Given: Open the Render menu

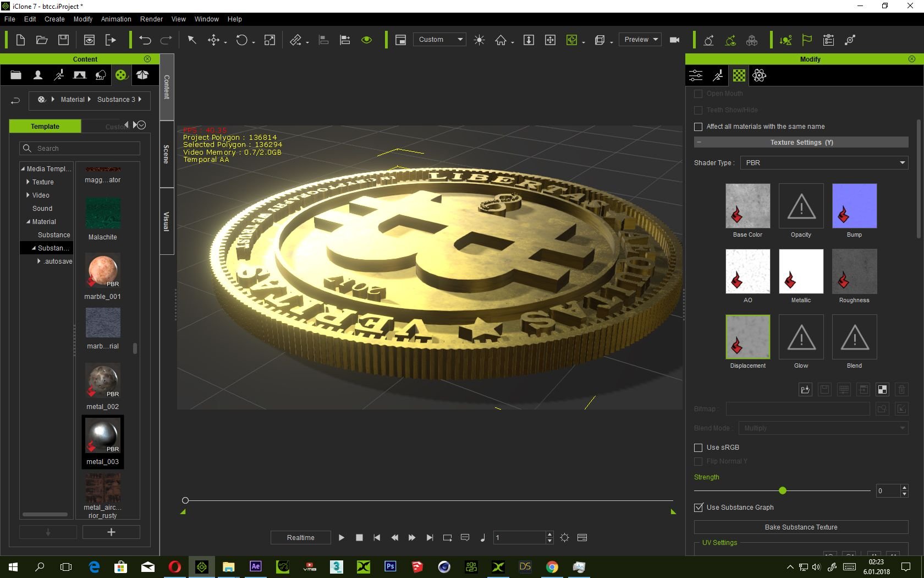Looking at the screenshot, I should coord(151,19).
